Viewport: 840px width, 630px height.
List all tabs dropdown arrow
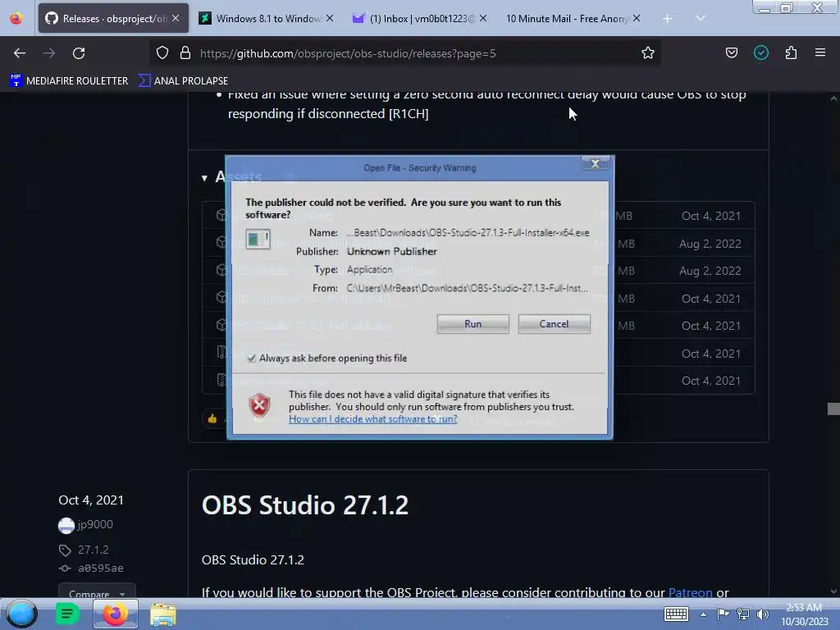click(x=700, y=18)
